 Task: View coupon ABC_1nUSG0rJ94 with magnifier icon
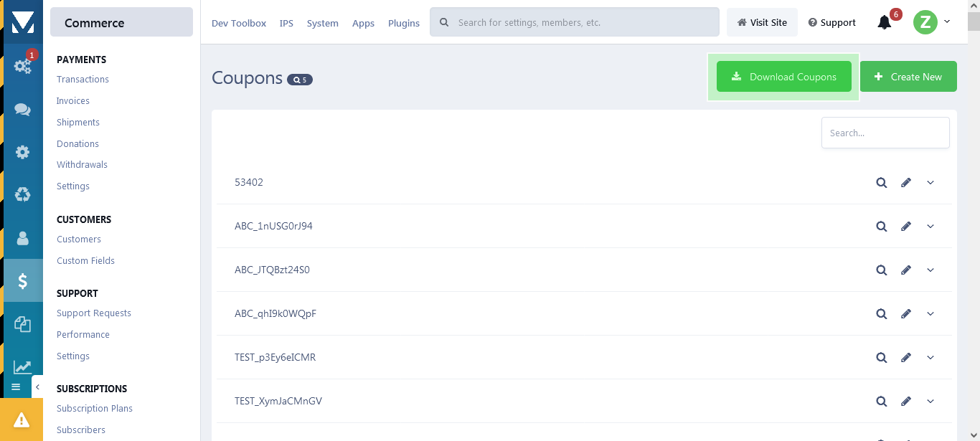point(882,226)
